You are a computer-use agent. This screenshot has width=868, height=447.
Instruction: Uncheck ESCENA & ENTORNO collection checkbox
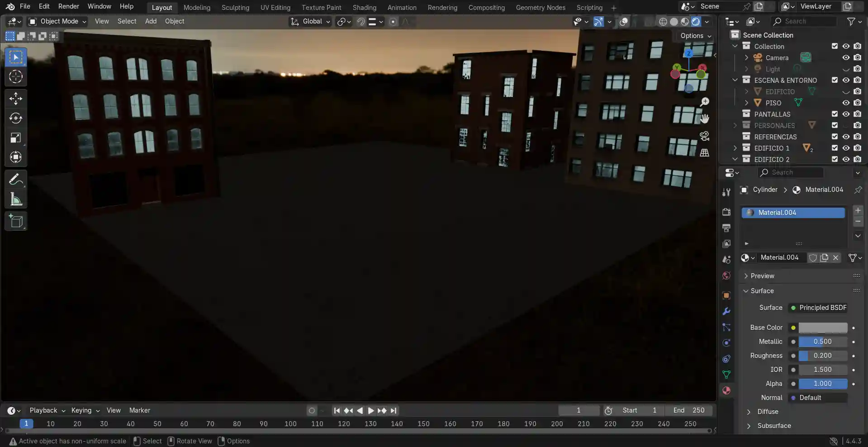(x=835, y=80)
